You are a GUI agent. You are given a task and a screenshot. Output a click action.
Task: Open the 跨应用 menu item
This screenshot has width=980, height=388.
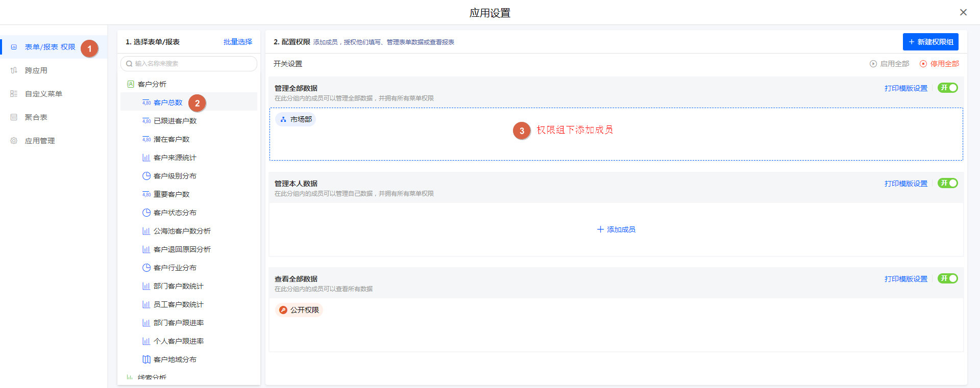click(x=36, y=70)
